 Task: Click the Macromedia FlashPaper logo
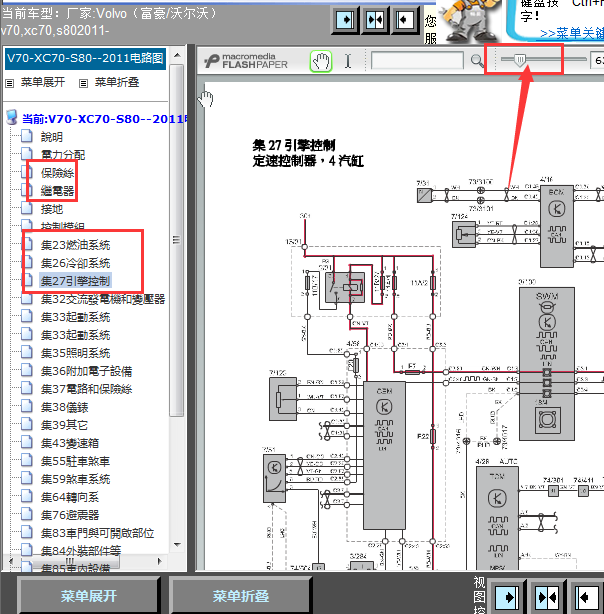(x=246, y=61)
